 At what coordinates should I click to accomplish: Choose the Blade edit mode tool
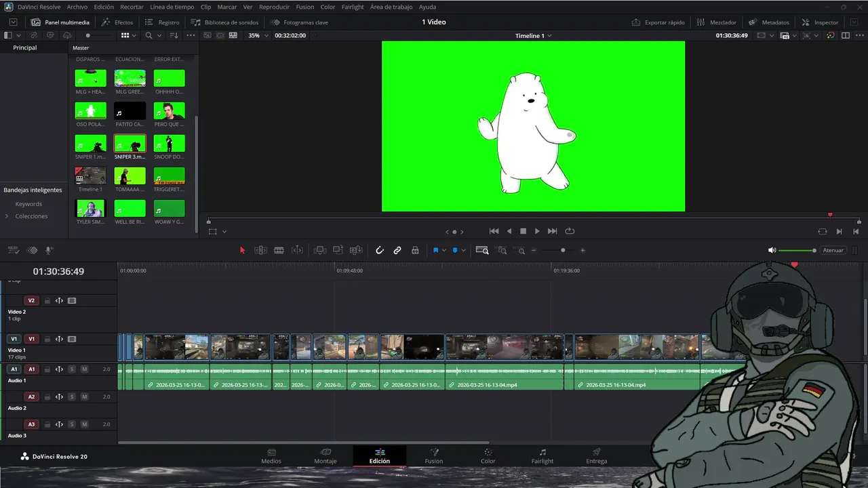click(279, 250)
